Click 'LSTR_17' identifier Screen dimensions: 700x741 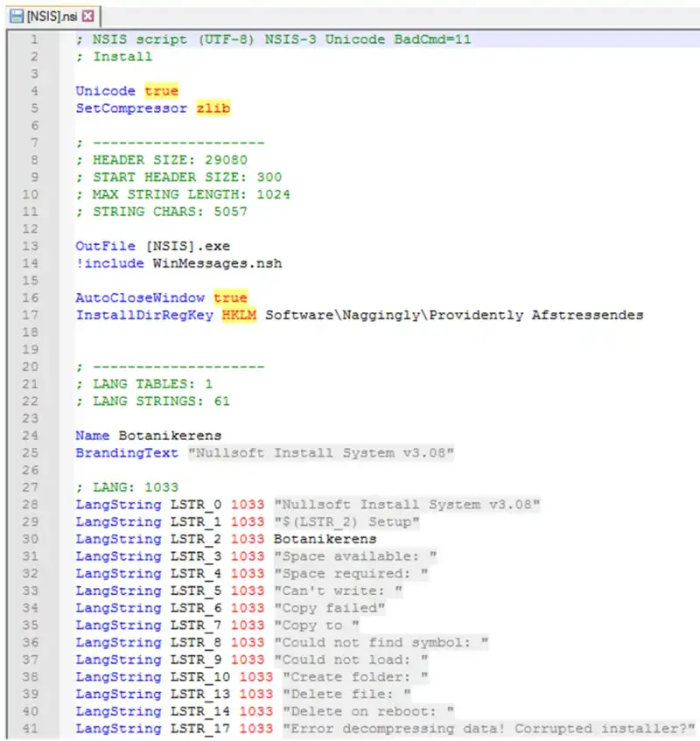199,729
